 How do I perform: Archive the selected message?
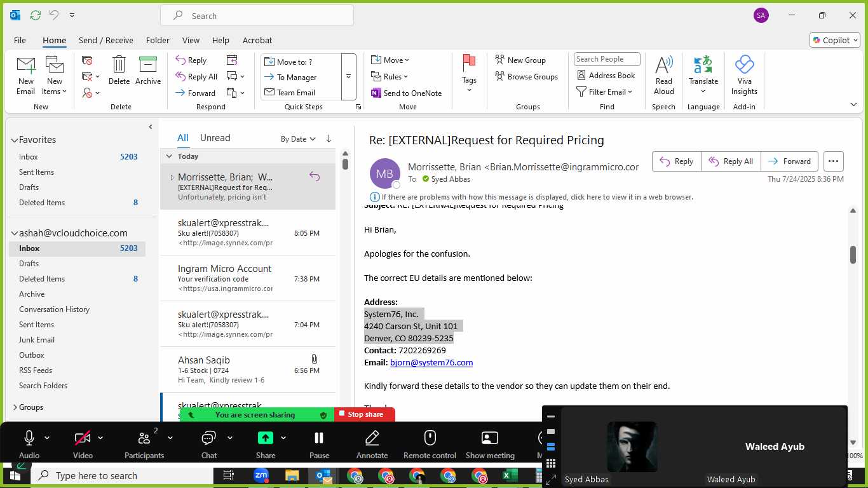pyautogui.click(x=148, y=71)
